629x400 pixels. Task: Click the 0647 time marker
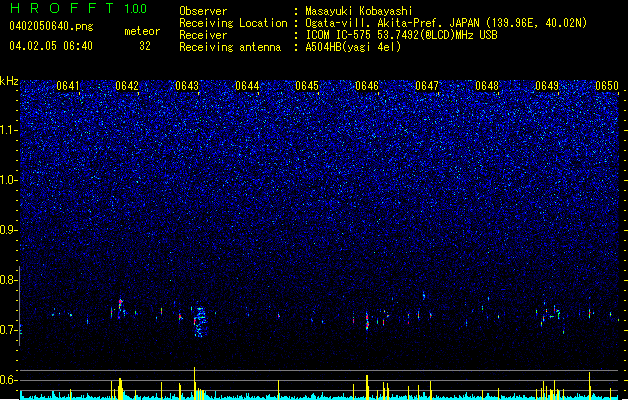[427, 86]
